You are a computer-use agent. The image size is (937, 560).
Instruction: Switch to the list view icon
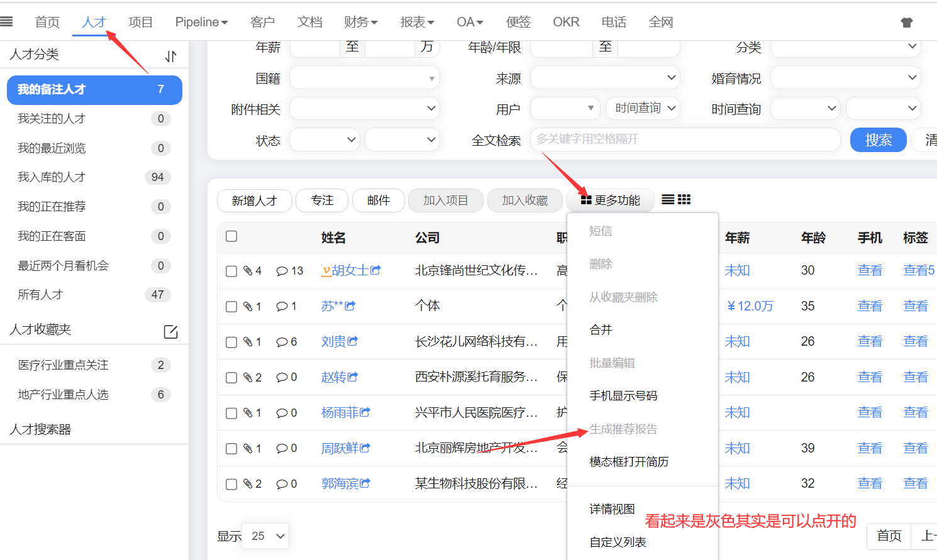click(668, 199)
